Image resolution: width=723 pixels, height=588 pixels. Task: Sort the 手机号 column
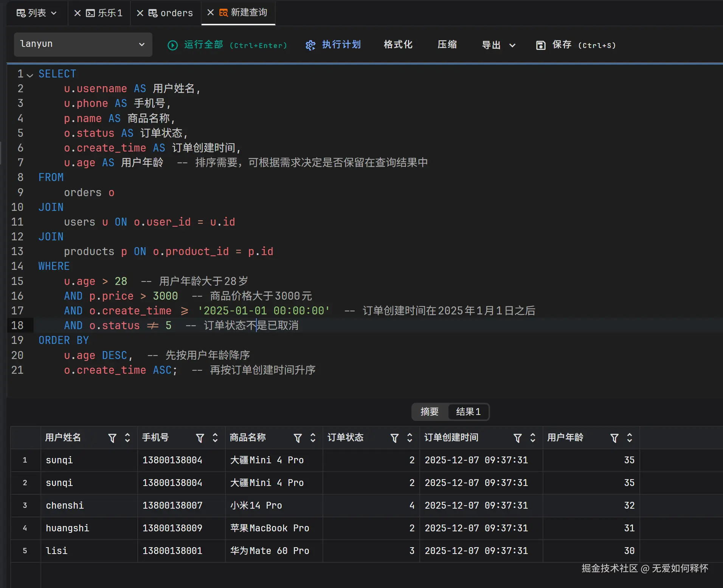pos(215,438)
